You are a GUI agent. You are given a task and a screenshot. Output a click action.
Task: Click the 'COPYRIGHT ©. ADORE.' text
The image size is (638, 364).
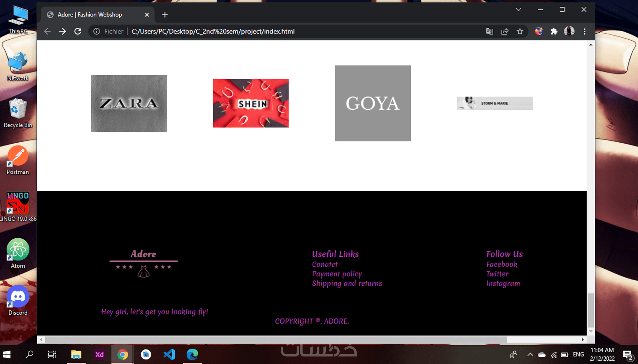point(312,321)
